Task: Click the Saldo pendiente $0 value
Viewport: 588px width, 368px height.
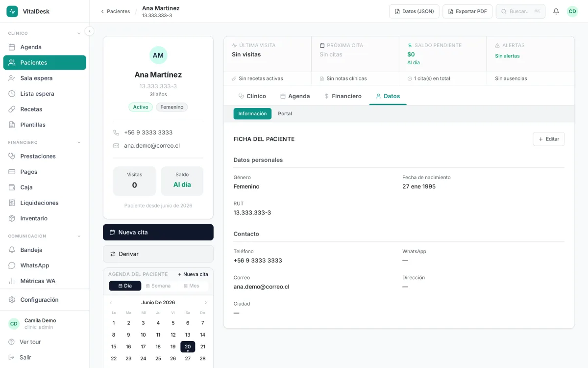Action: coord(411,54)
